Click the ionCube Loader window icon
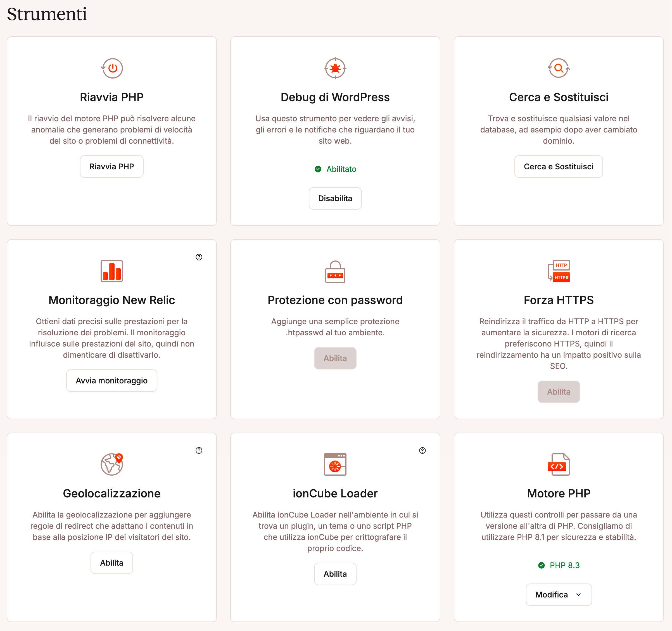 pos(335,464)
